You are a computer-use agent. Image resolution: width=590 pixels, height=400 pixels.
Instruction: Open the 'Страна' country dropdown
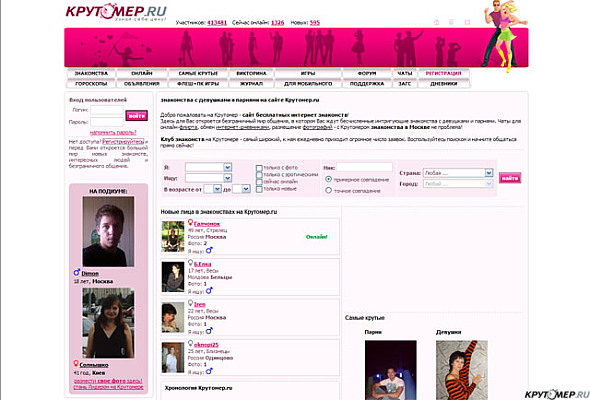click(458, 173)
